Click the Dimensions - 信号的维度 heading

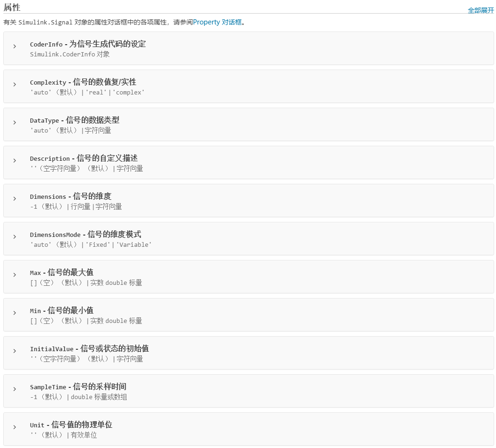[70, 196]
